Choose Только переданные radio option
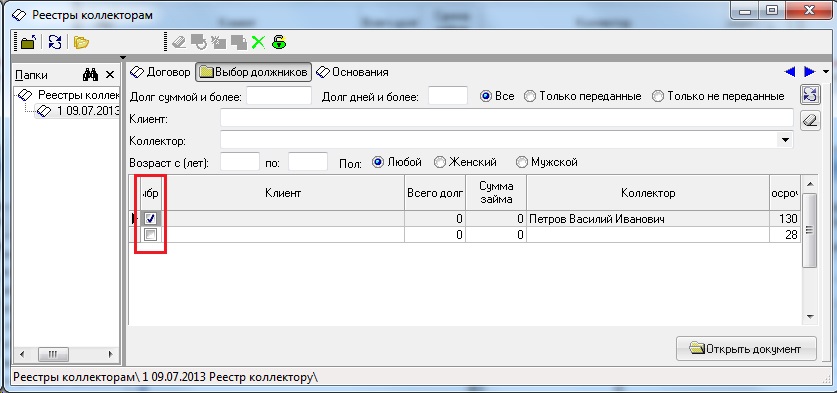Screen dimensions: 837x393 530,97
